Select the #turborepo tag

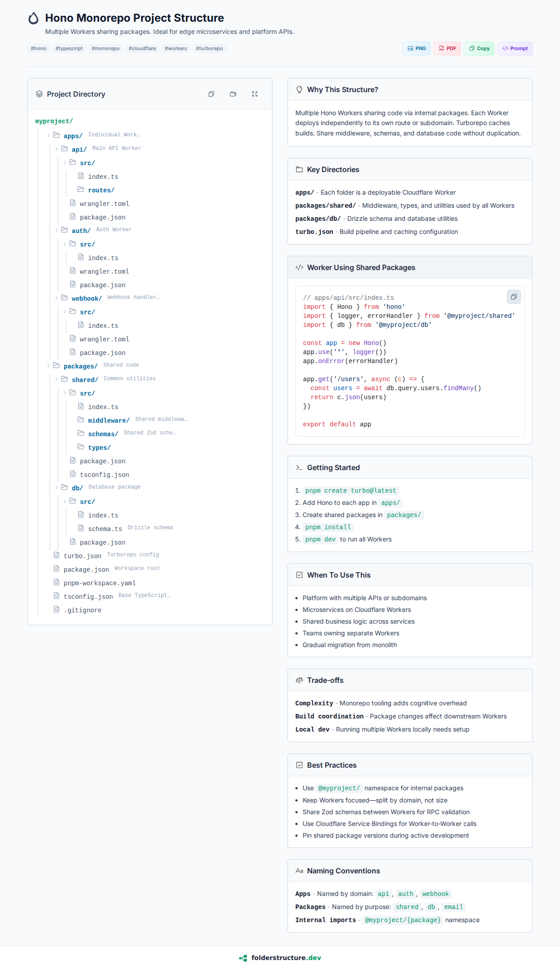tap(209, 48)
